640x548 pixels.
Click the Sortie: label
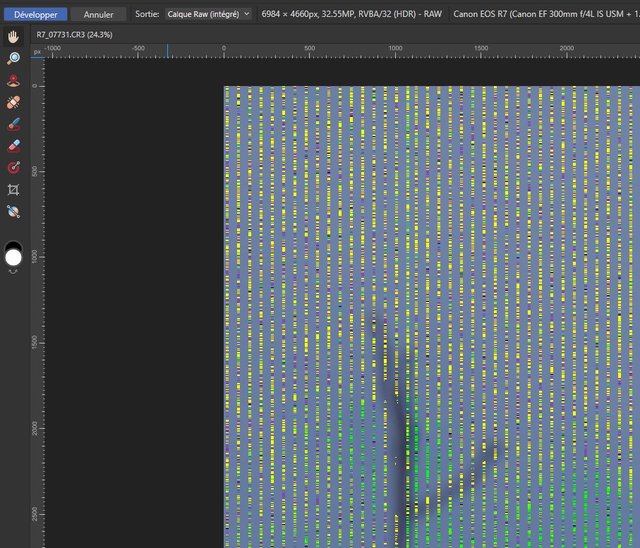[147, 14]
